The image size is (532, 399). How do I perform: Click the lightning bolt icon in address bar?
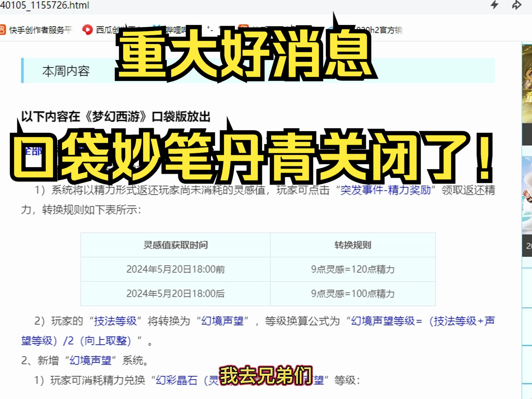coord(495,5)
